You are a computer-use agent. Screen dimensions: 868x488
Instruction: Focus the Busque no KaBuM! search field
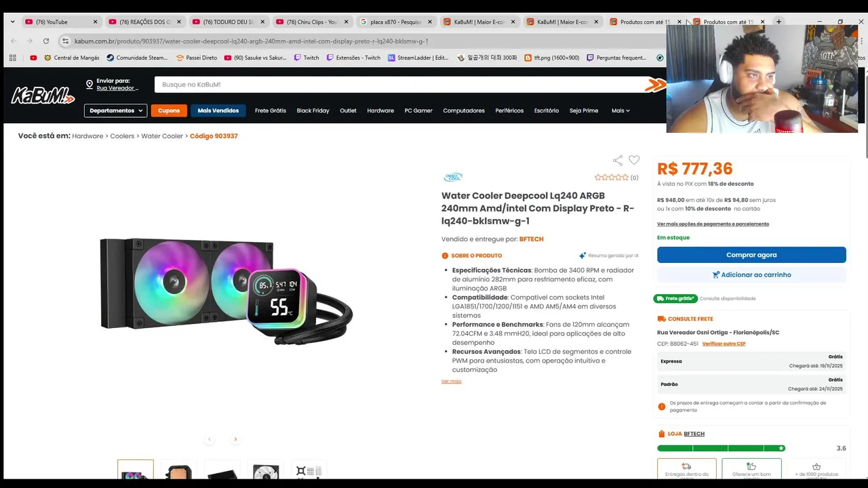(400, 85)
